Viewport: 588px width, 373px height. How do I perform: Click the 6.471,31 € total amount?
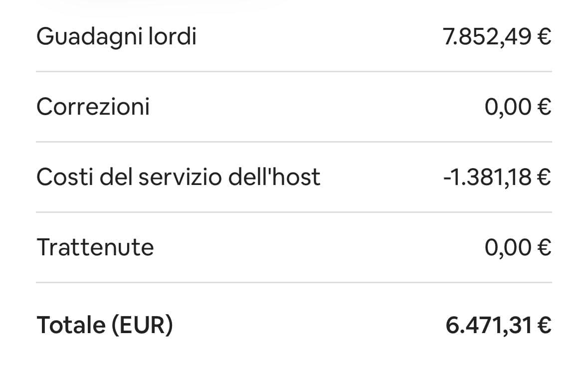498,325
